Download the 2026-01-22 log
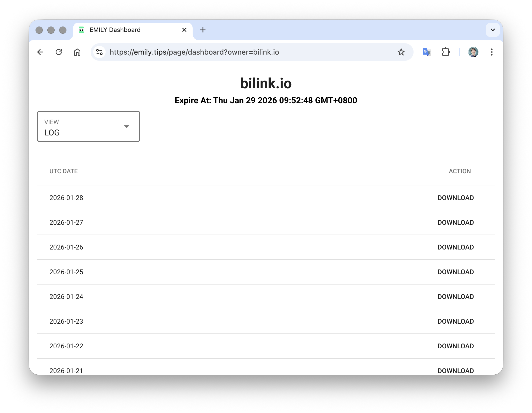 pyautogui.click(x=455, y=346)
